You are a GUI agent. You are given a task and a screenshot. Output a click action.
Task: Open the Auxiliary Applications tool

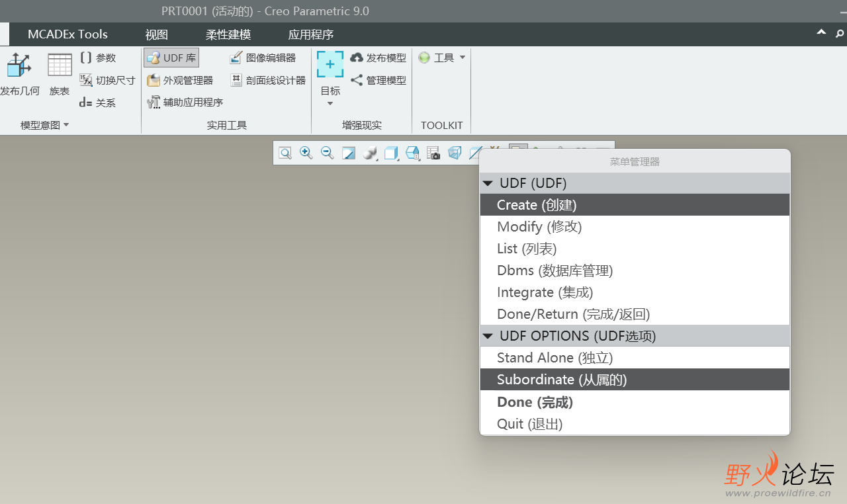[185, 102]
